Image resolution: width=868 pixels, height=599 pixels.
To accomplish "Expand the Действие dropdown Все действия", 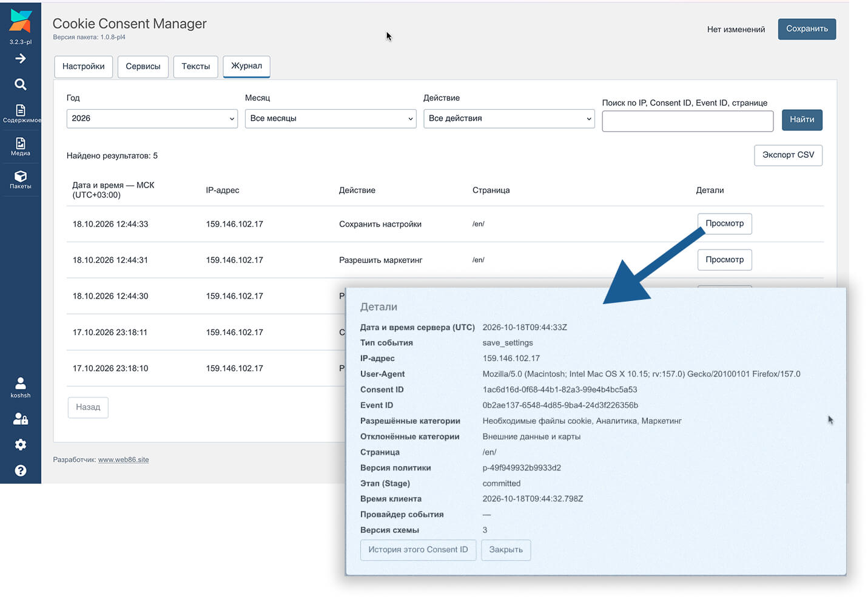I will point(509,118).
